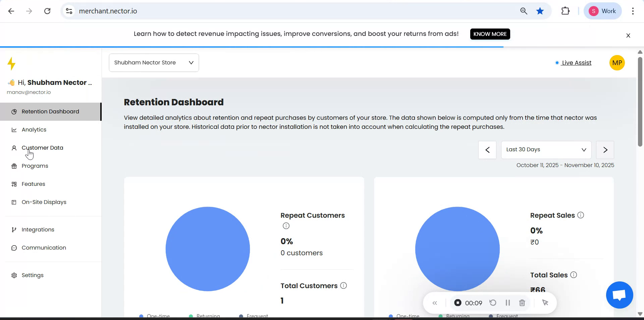Click the Nector lightning bolt logo

(12, 64)
